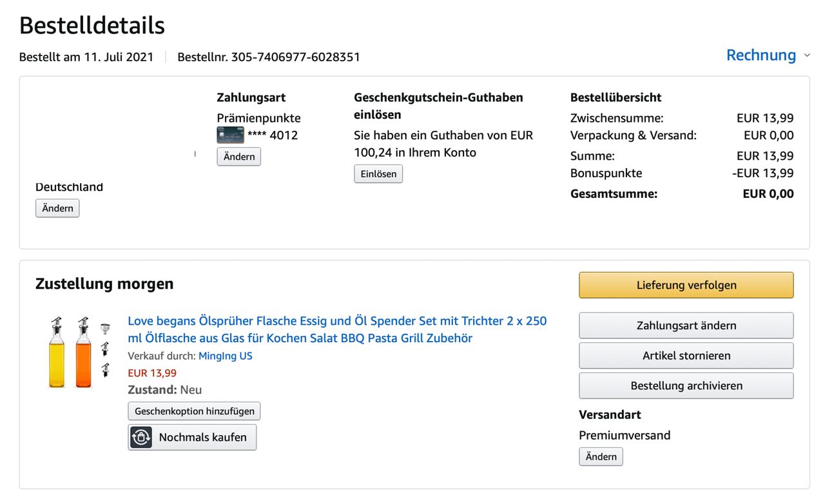Click the chevron arrow beside Rechnung
This screenshot has height=504, width=825.
click(x=807, y=56)
